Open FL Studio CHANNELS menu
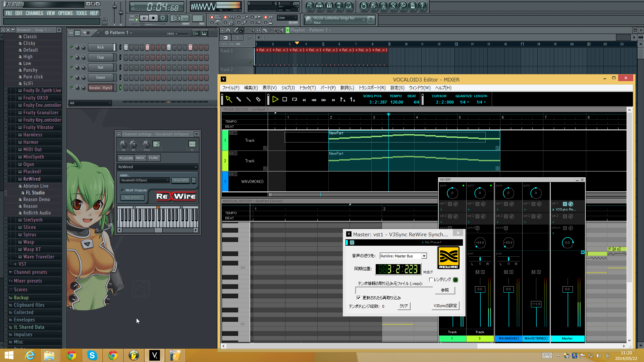The height and width of the screenshot is (362, 644). point(34,13)
